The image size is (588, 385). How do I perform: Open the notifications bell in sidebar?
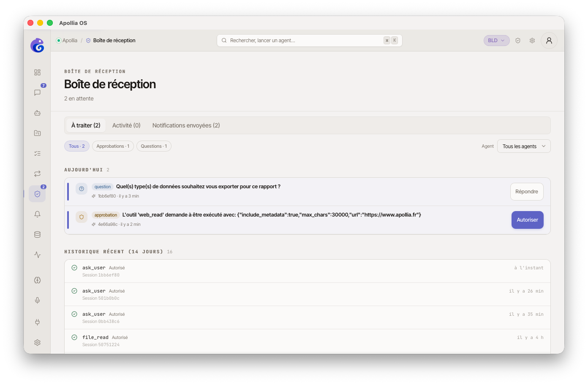[x=37, y=214]
